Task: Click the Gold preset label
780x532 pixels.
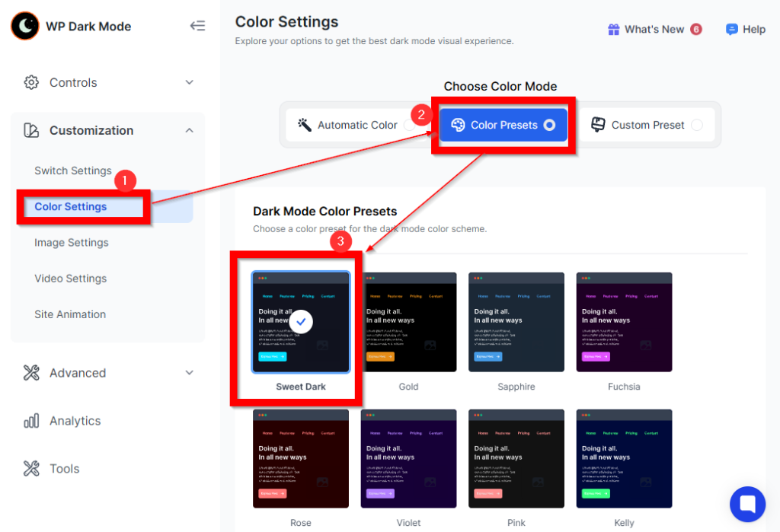Action: 408,387
